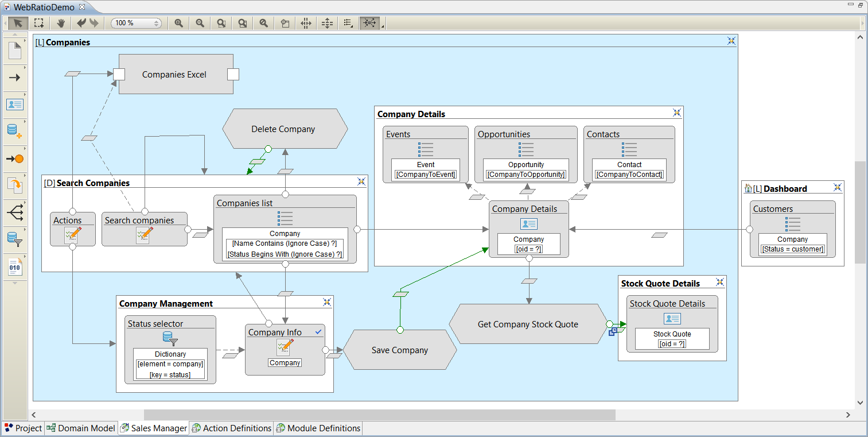
Task: Toggle expand icon on Search Companies area
Action: (361, 182)
